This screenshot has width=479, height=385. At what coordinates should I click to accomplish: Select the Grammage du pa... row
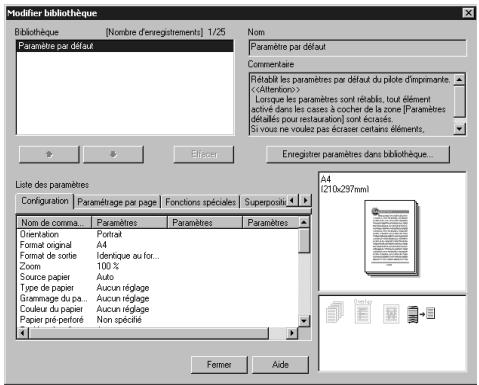[157, 298]
